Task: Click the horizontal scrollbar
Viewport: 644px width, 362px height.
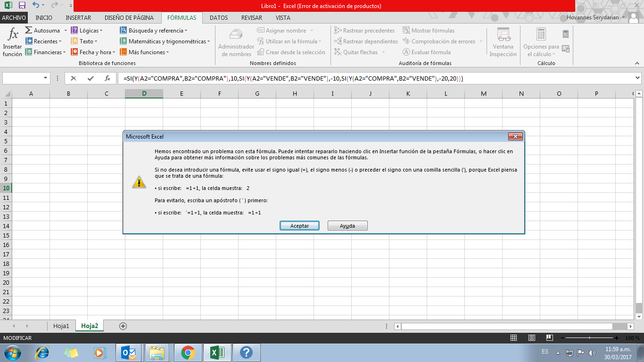Action: (x=513, y=326)
